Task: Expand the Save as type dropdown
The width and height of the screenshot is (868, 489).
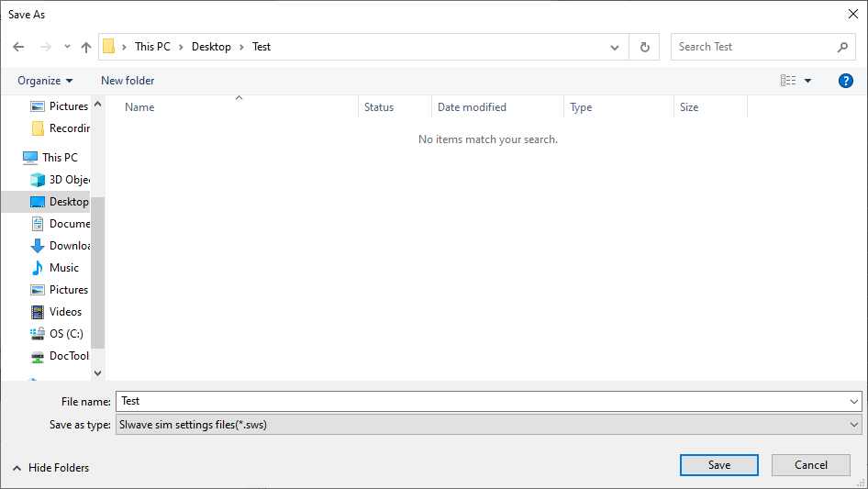Action: tap(854, 425)
